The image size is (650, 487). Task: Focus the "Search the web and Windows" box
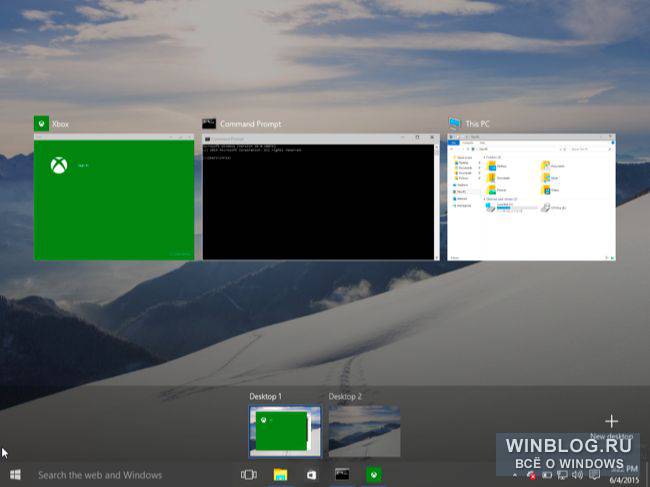click(100, 475)
